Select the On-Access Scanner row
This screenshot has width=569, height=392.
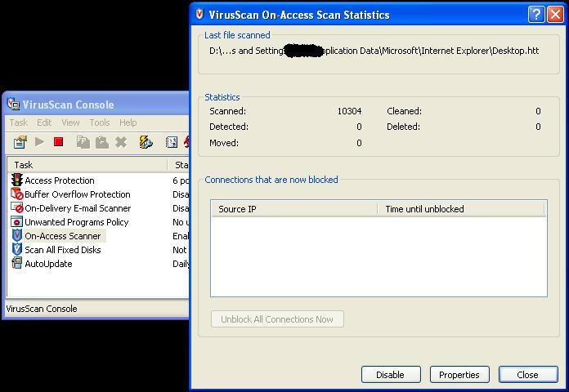point(98,236)
